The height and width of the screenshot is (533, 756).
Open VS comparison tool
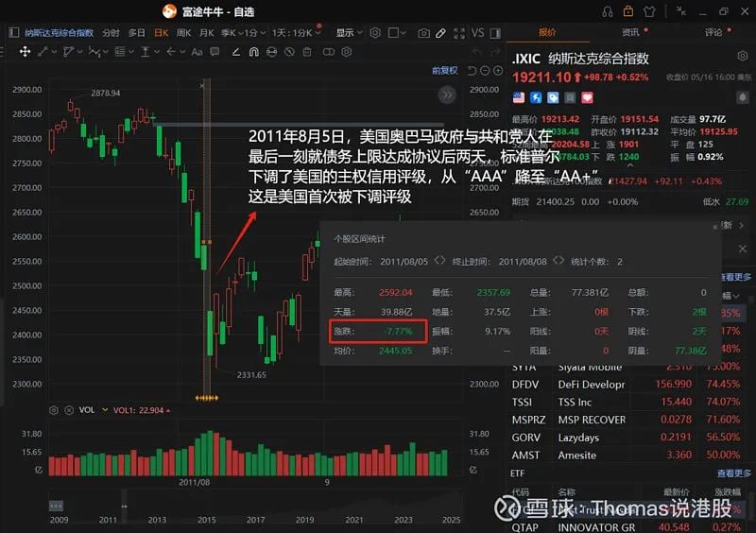click(x=478, y=33)
